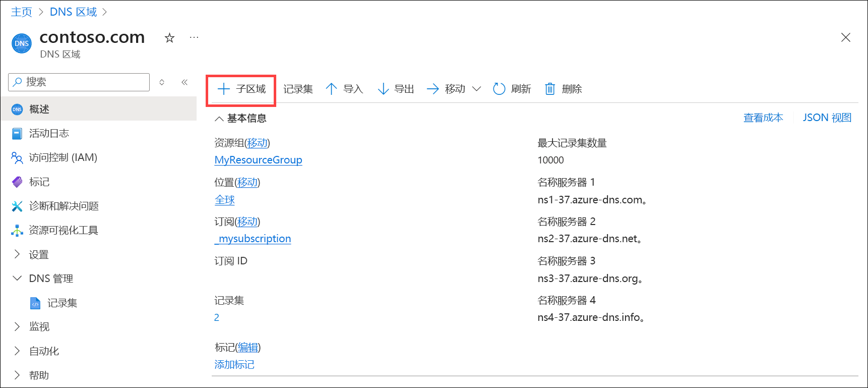Select 概述 in the sidebar
The width and height of the screenshot is (868, 388).
98,109
